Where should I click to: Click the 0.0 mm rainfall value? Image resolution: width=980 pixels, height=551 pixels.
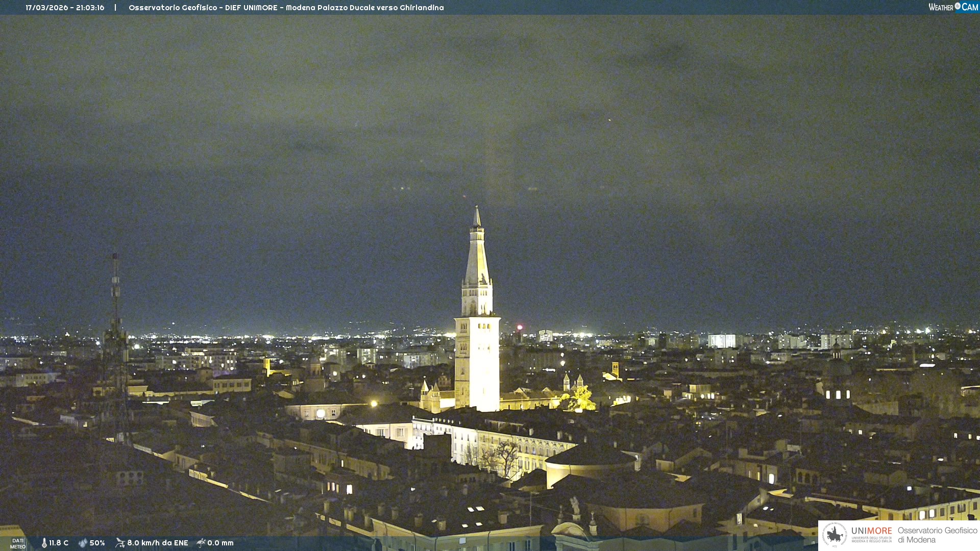[220, 543]
